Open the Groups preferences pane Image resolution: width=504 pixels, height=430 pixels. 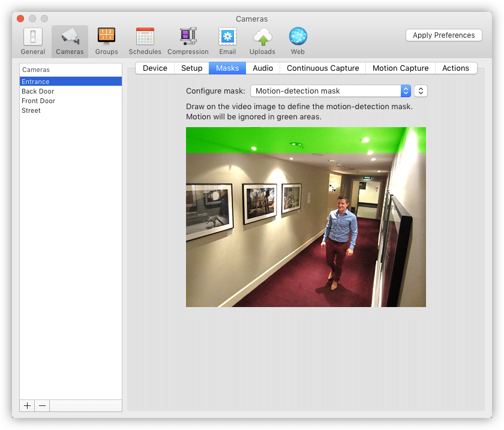pyautogui.click(x=107, y=41)
